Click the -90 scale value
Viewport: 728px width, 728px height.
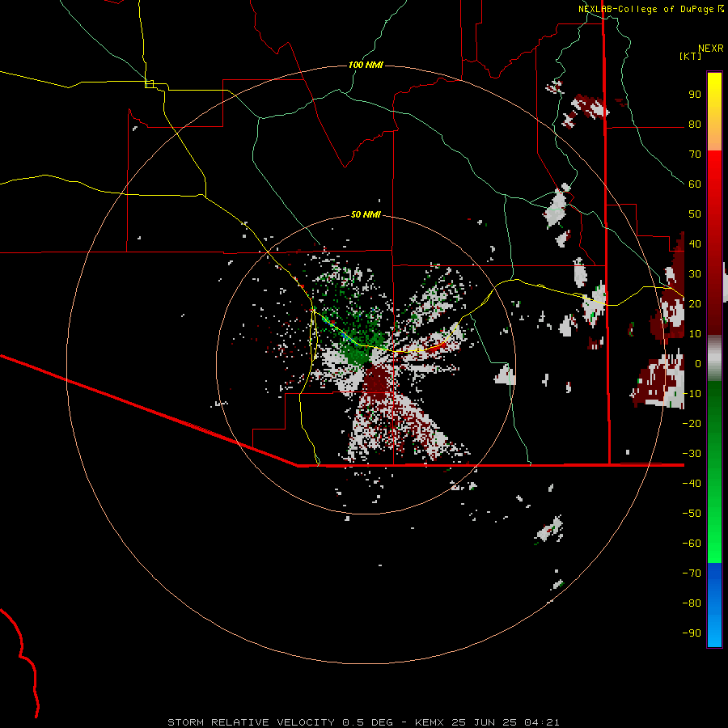pos(692,633)
